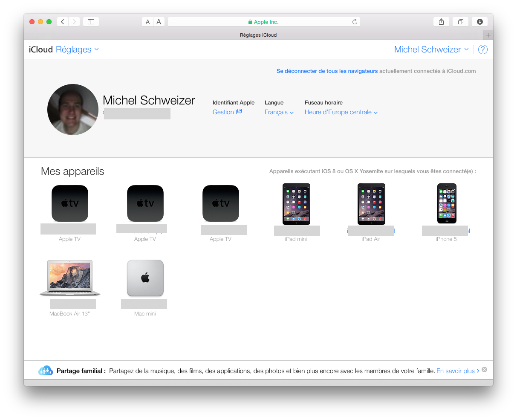Open the Michel Schweizer account menu
The width and height of the screenshot is (517, 420).
(431, 49)
